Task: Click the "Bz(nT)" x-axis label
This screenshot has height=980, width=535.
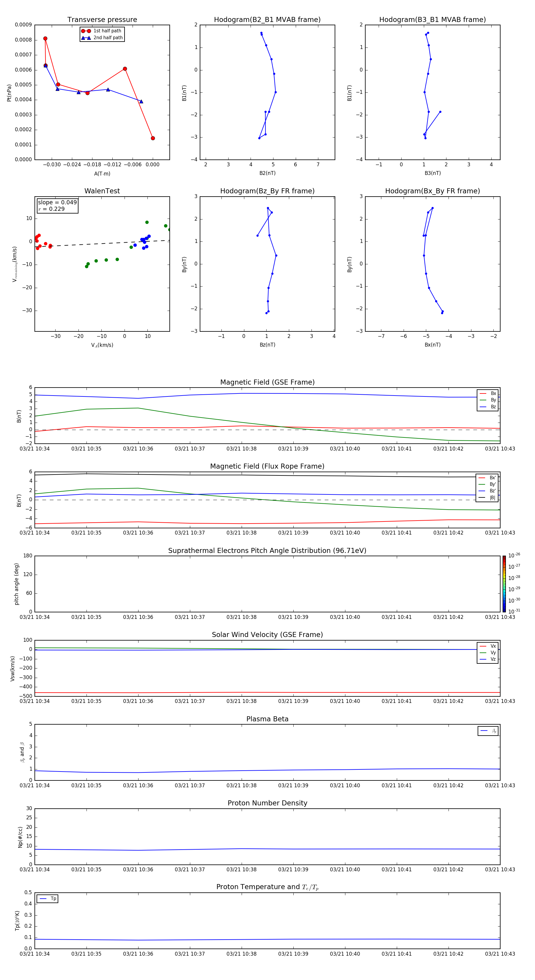Action: (267, 345)
